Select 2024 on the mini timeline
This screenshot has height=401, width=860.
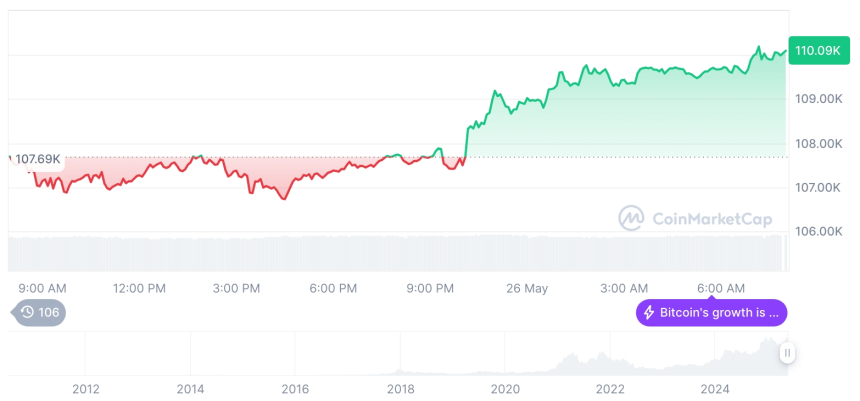coord(714,388)
